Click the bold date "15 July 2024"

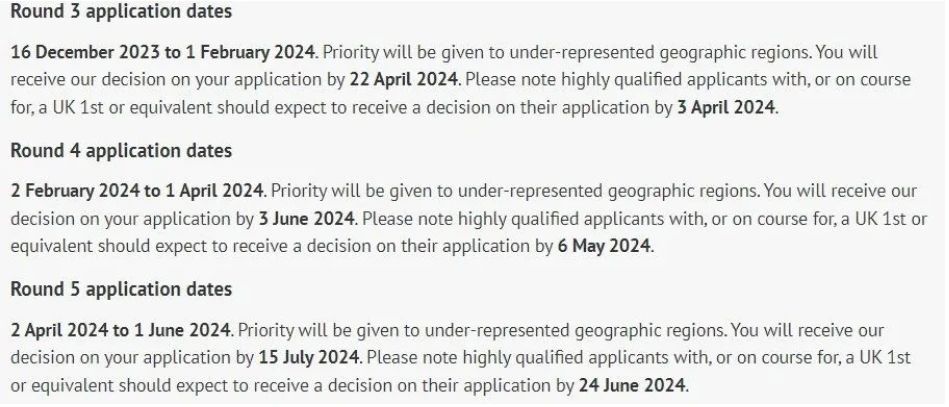coord(309,358)
